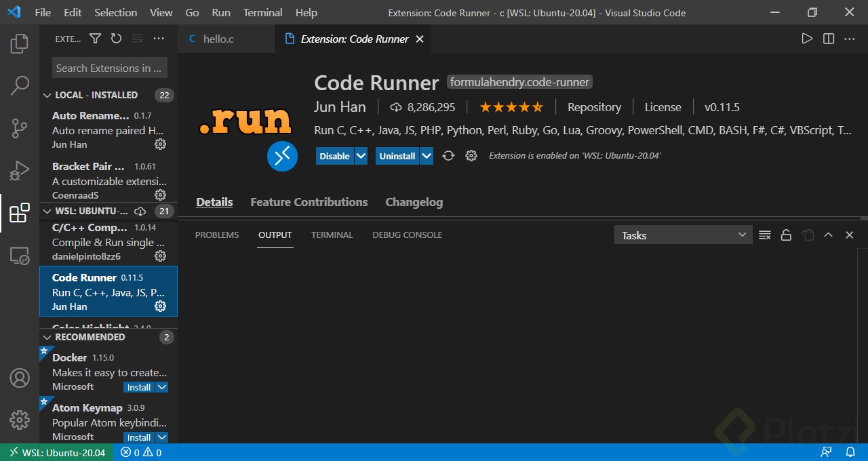Open Atom Keymap Install dropdown arrow
Screen dimensions: 868x461
[162, 437]
